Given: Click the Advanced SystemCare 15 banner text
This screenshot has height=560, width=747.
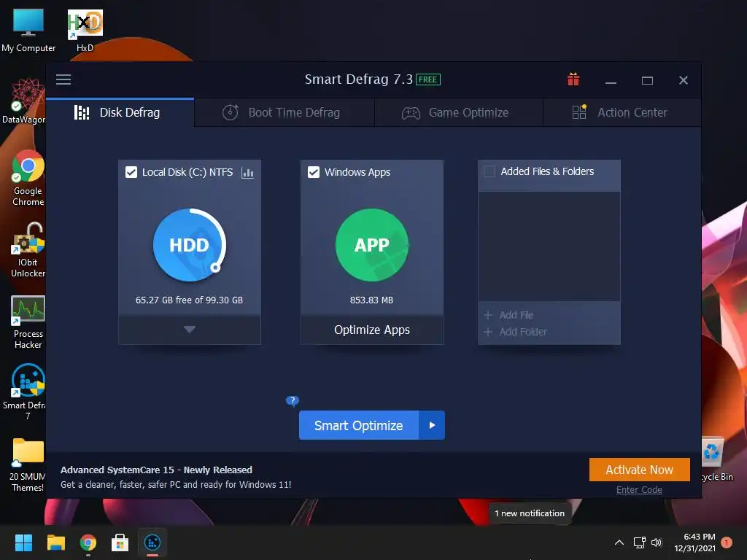Looking at the screenshot, I should pos(156,470).
